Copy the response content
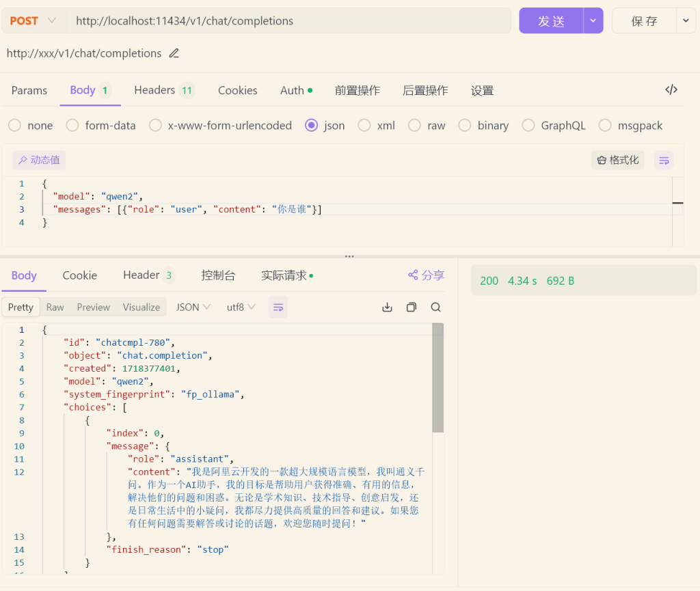Screen dimensions: 700x591 click(x=411, y=307)
